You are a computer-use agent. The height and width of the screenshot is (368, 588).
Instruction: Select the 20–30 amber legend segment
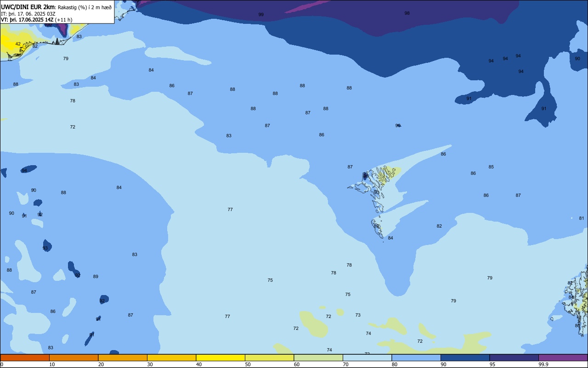123,357
